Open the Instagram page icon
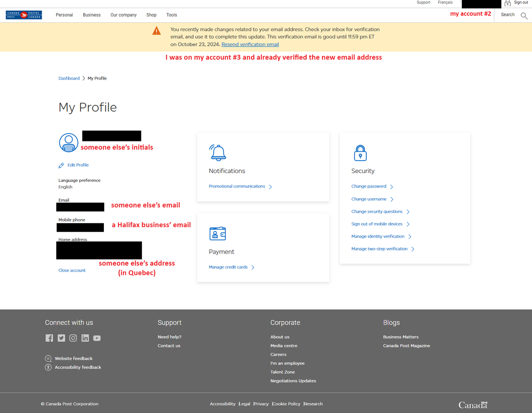Viewport: 532px width, 413px height. click(x=73, y=338)
